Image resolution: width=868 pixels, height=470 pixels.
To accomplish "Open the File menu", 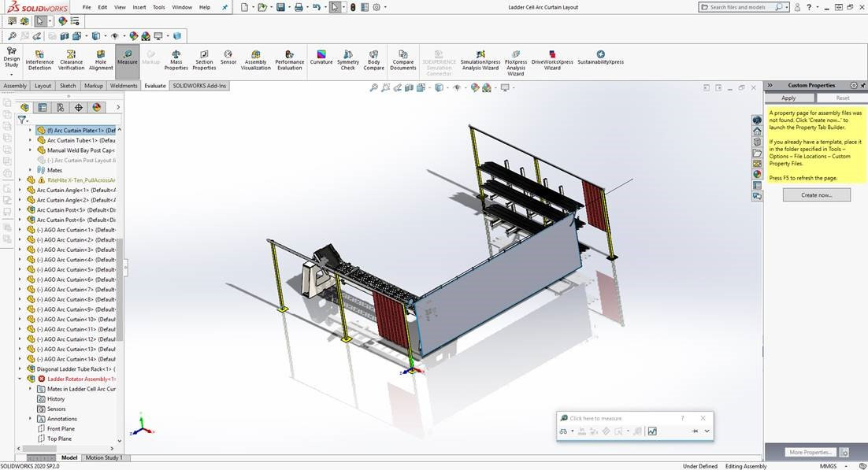I will (x=87, y=7).
